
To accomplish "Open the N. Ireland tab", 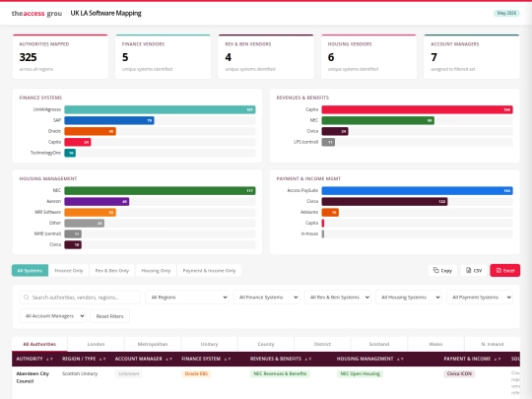I will (x=492, y=344).
